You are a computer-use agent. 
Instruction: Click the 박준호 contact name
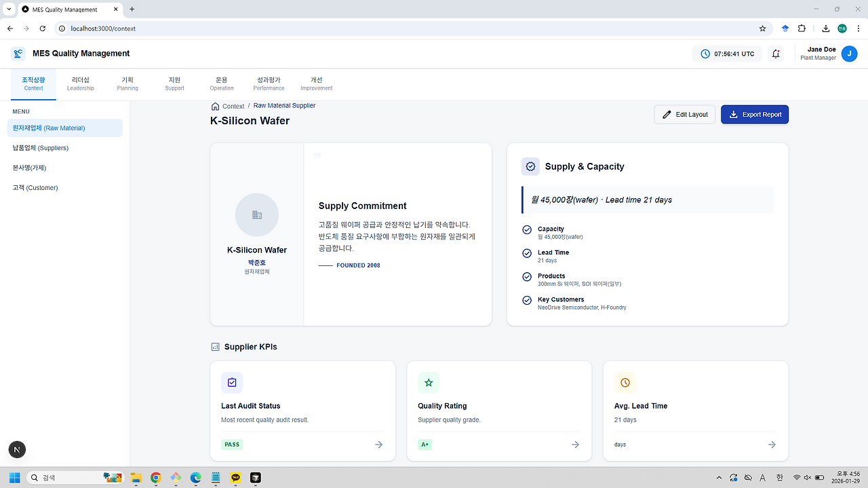point(257,262)
